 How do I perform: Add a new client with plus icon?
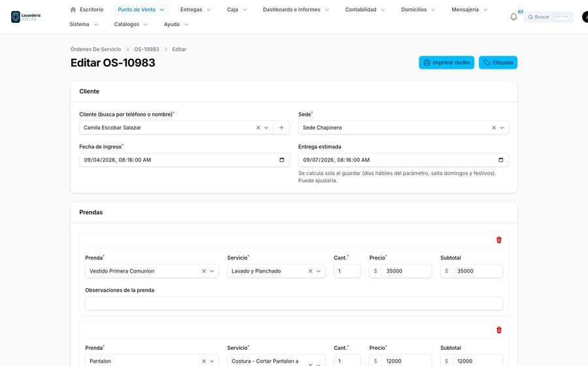pyautogui.click(x=281, y=127)
